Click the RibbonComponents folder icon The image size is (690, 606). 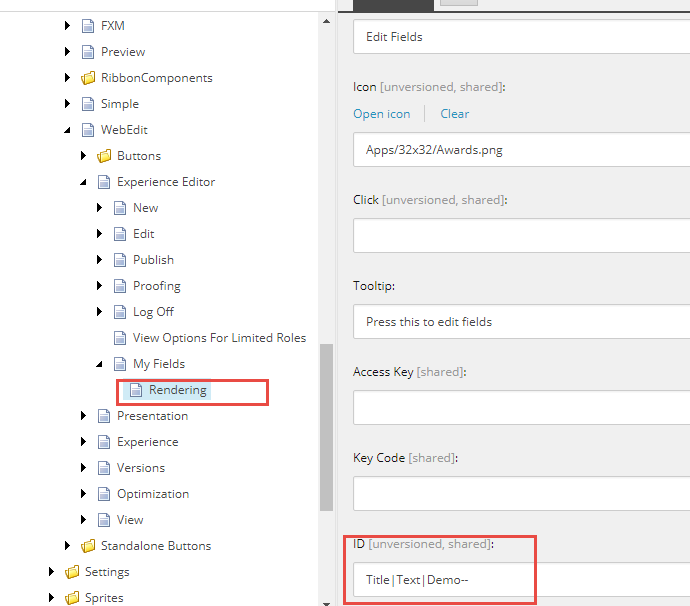point(88,78)
